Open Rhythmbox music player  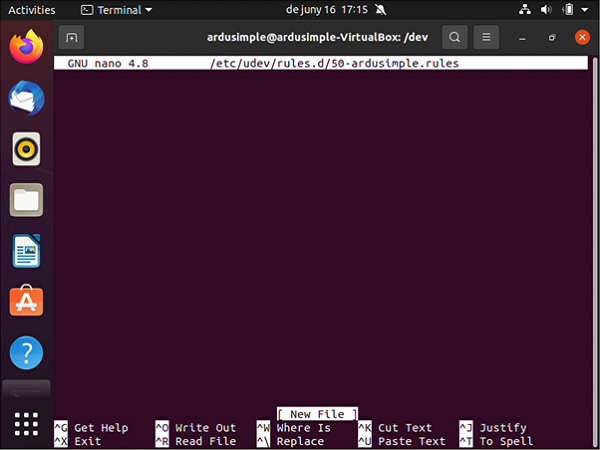click(x=27, y=149)
